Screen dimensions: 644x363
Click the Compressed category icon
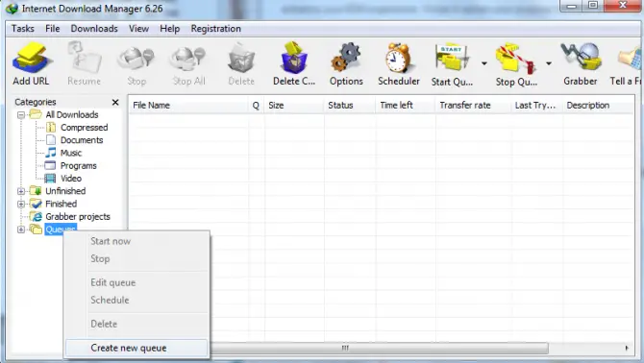(x=51, y=128)
